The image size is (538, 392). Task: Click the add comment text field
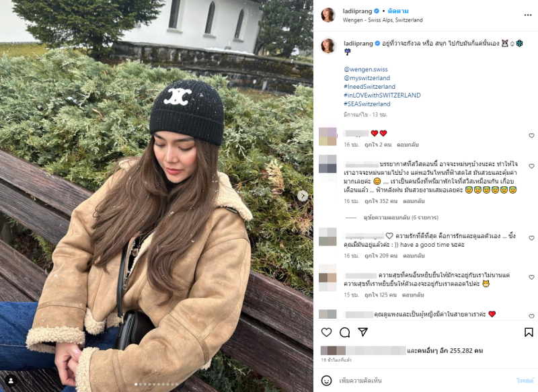point(426,381)
